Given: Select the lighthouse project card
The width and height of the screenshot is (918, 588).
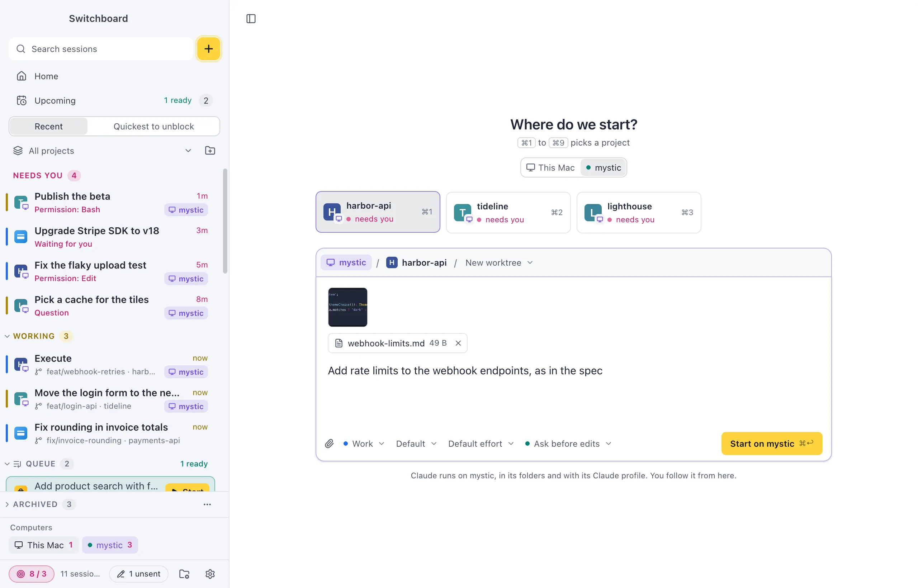Looking at the screenshot, I should (x=639, y=213).
